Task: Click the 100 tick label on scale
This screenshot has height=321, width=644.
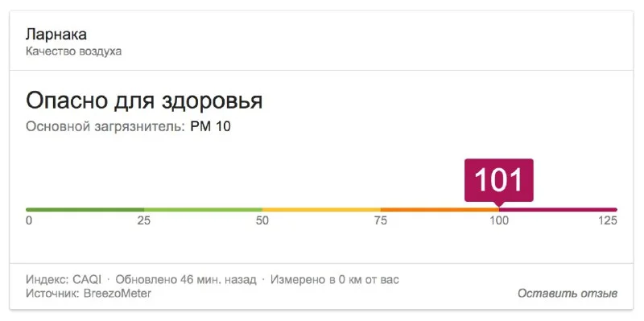Action: click(x=499, y=221)
